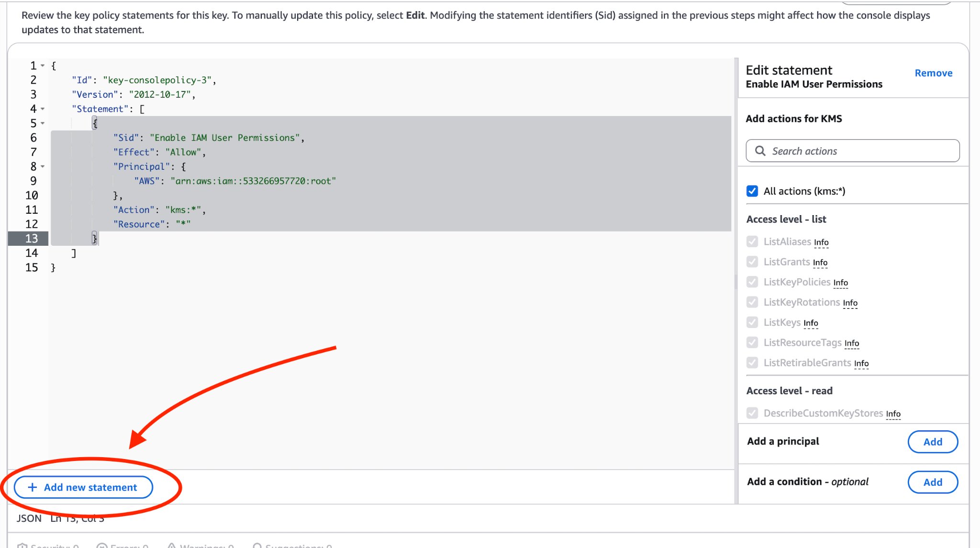Open the Info link for ListAliases
980x548 pixels.
coord(821,242)
